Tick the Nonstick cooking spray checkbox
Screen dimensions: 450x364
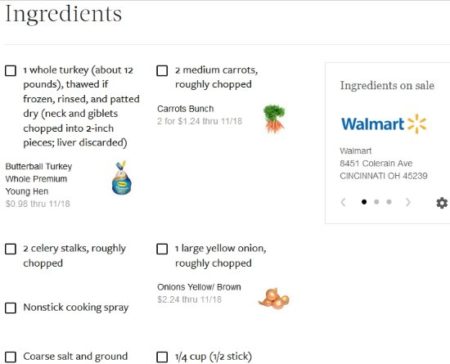pyautogui.click(x=11, y=308)
